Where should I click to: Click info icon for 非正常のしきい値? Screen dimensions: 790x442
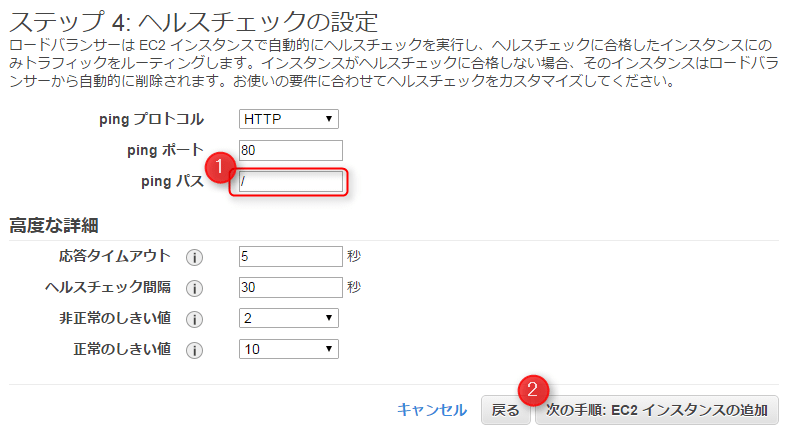(x=195, y=319)
